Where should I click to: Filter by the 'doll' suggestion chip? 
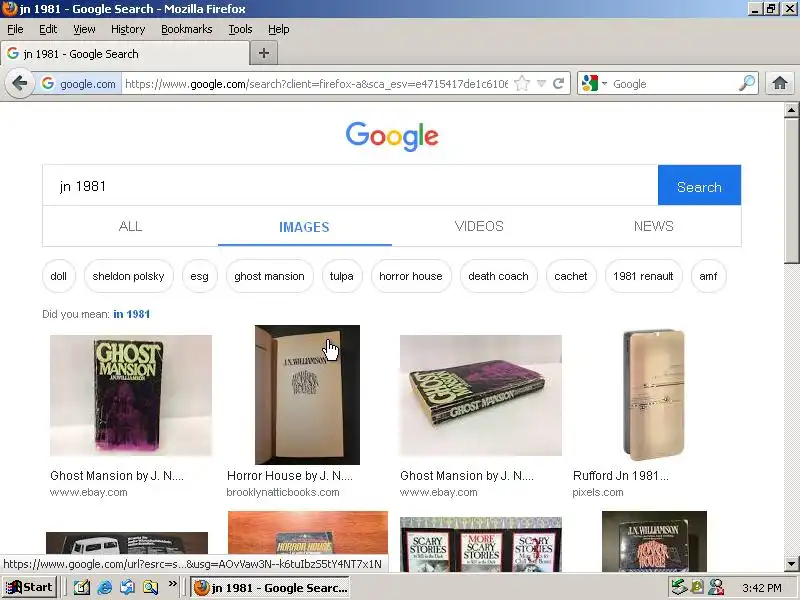(59, 276)
